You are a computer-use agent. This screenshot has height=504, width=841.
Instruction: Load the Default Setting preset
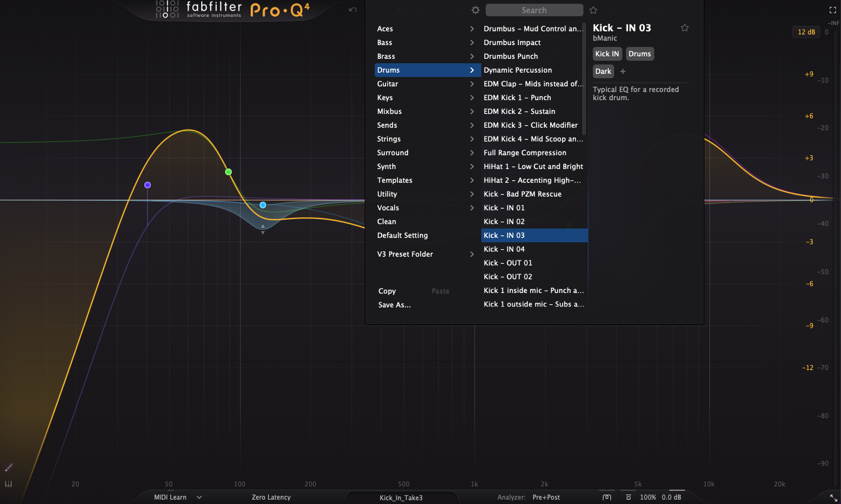[x=428, y=235]
